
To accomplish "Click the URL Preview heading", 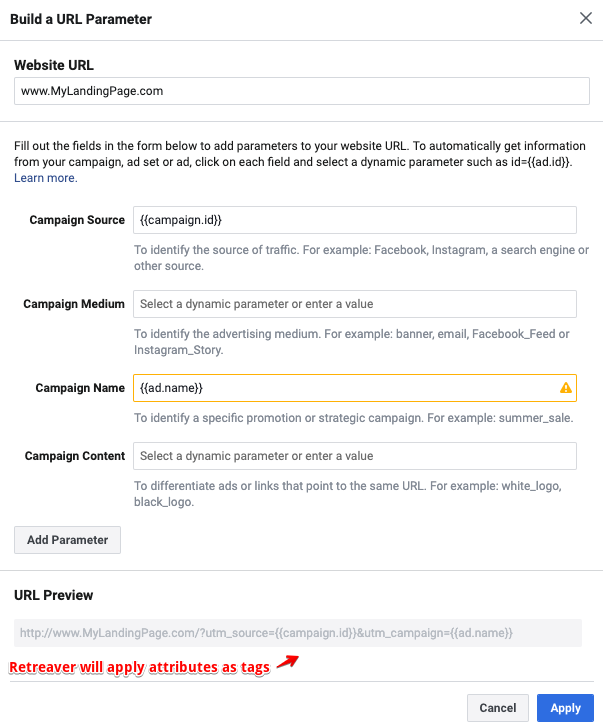I will tap(54, 595).
